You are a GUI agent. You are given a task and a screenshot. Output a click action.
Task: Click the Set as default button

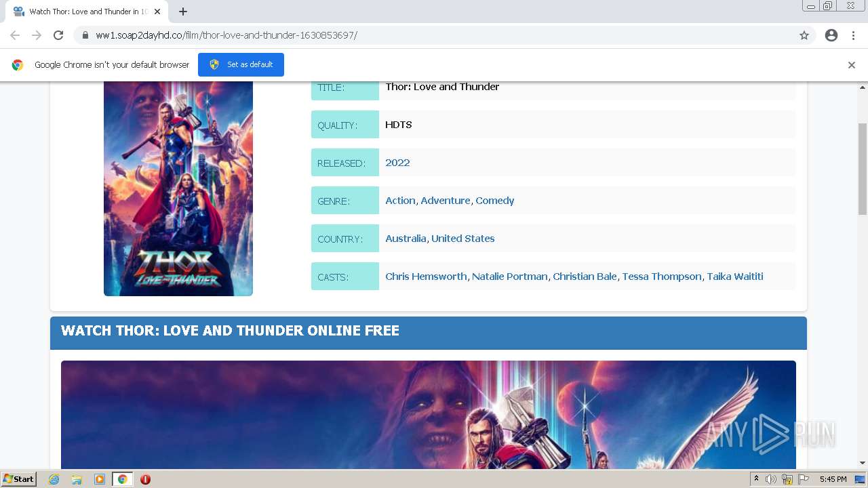tap(241, 64)
